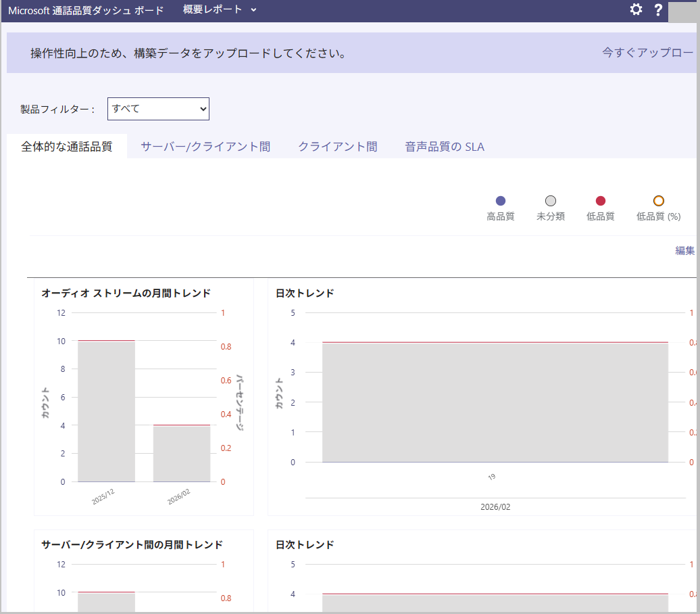Select the 全体的な通話品質 tab

(x=67, y=147)
